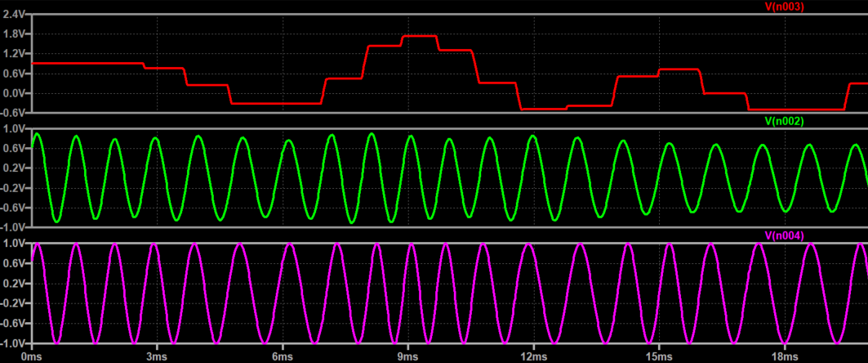Select the 1.8V axis label in the top pane

(x=14, y=34)
